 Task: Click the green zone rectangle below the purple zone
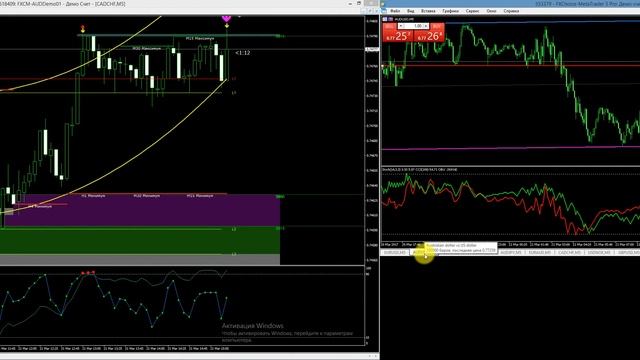140,241
